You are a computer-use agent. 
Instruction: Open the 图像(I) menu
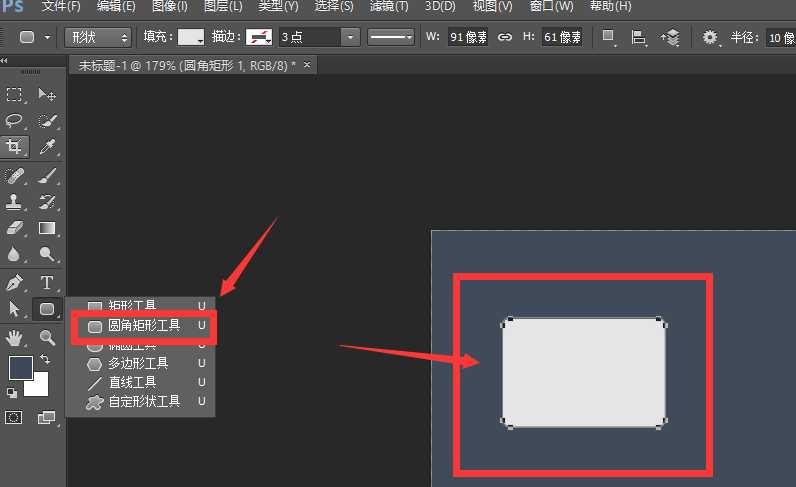click(x=169, y=7)
